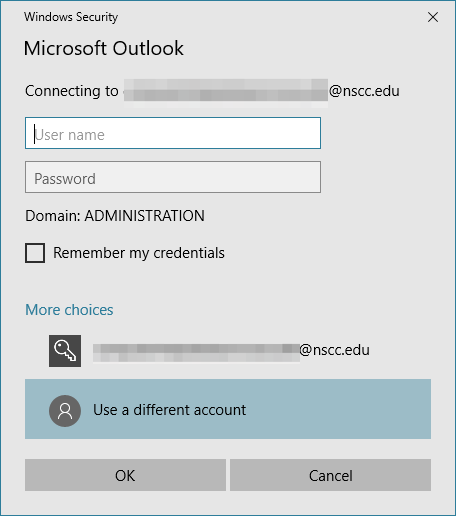Close the Windows Security dialog
The width and height of the screenshot is (456, 516).
(x=433, y=17)
